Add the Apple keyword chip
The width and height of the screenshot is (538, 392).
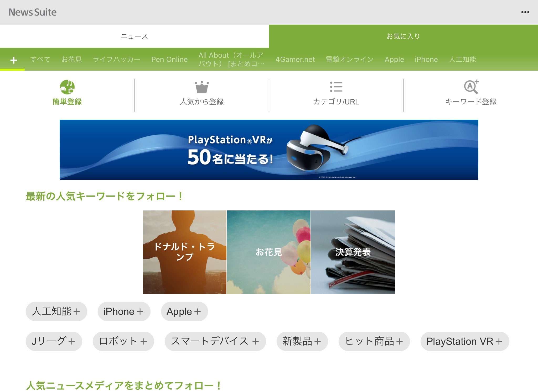184,311
